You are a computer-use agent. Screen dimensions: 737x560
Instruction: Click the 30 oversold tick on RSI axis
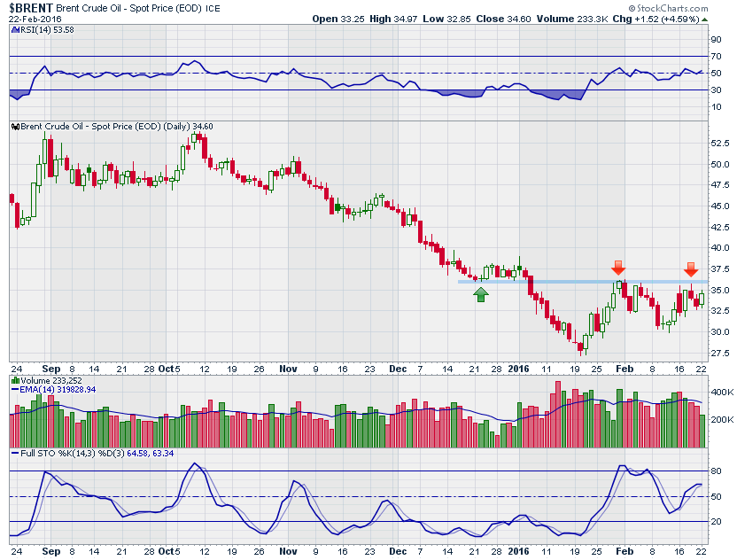(x=716, y=89)
